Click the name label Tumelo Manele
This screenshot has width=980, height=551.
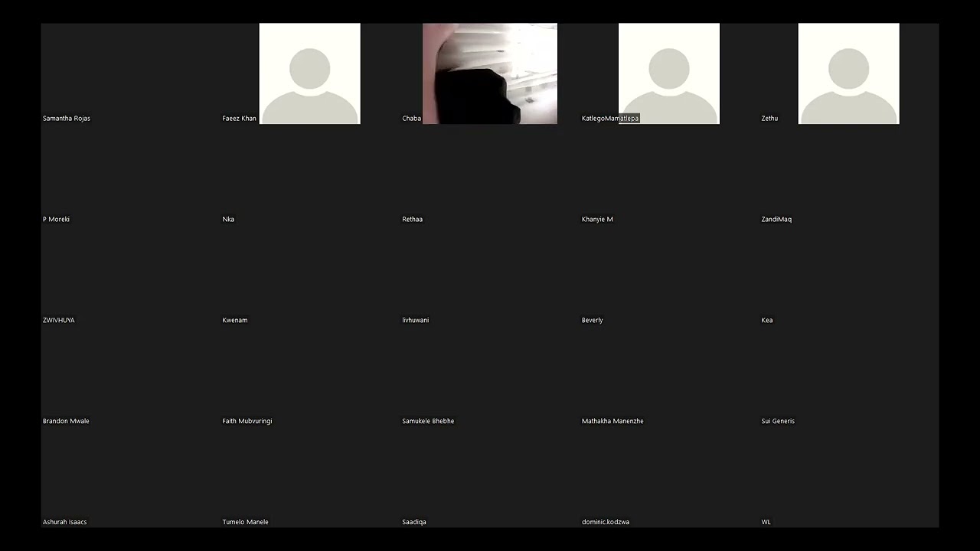[245, 523]
